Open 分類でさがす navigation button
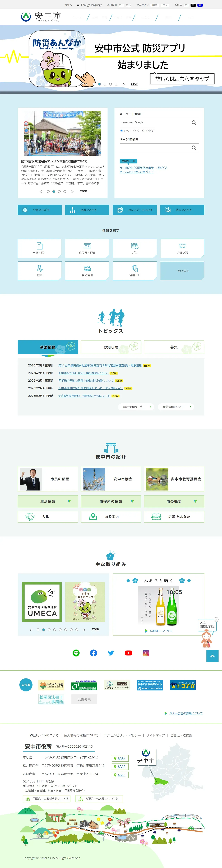This screenshot has width=222, height=868. pyautogui.click(x=39, y=210)
